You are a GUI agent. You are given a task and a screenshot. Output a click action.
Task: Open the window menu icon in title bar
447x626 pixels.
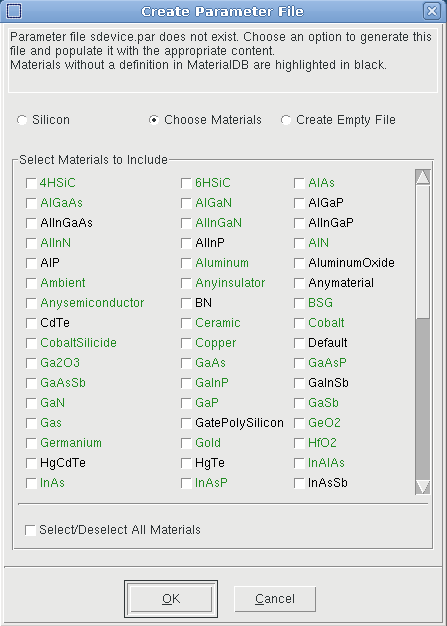tap(14, 11)
